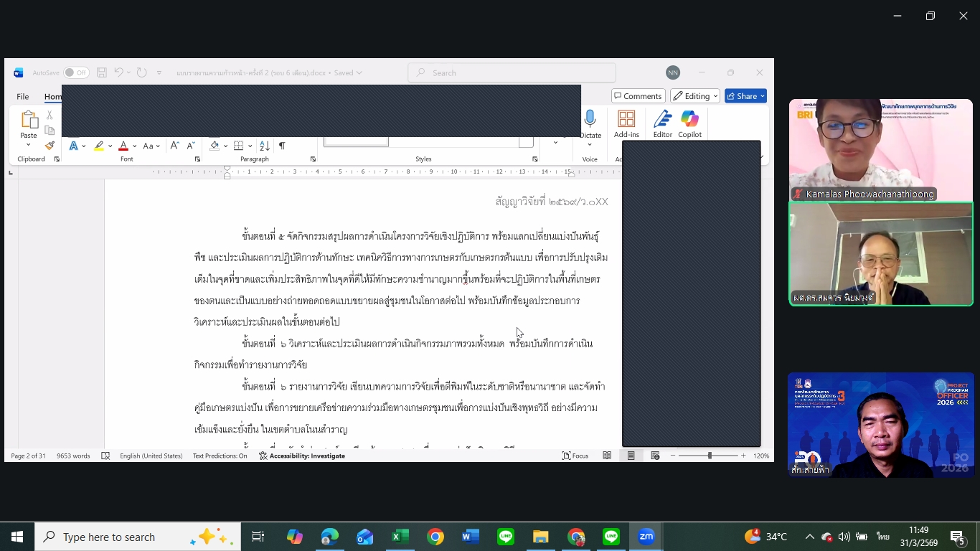Click the Cut scissors icon
Screen dimensions: 980x551
[x=50, y=115]
